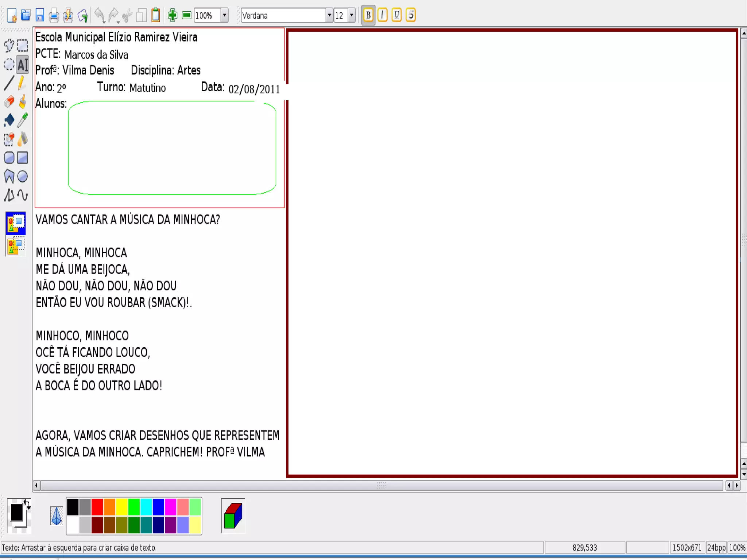
Task: Expand the 100% zoom level dropdown
Action: (225, 15)
